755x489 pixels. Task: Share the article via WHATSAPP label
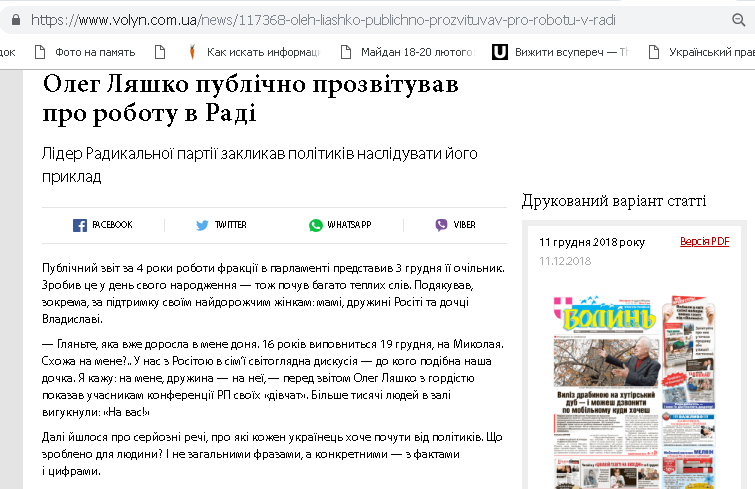[x=349, y=225]
